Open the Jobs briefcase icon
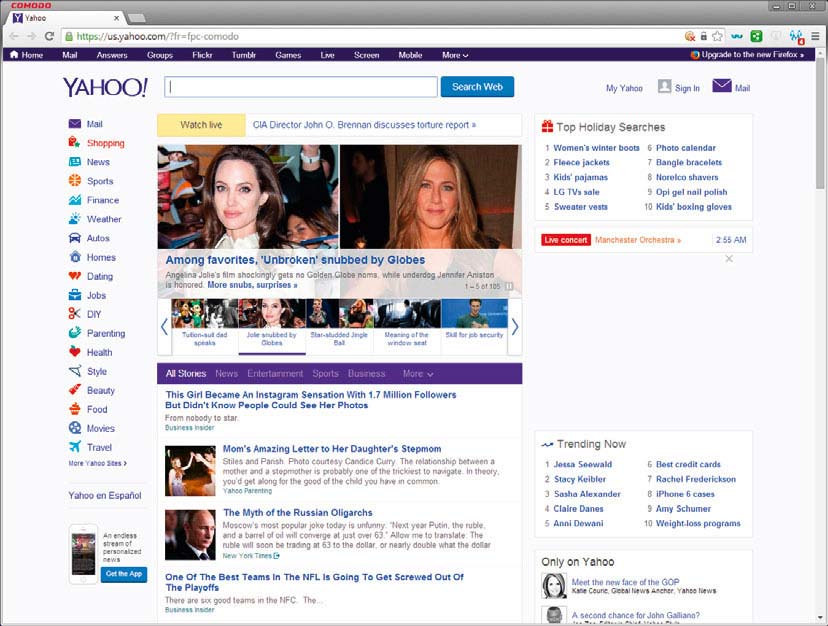The width and height of the screenshot is (828, 626). (x=74, y=295)
